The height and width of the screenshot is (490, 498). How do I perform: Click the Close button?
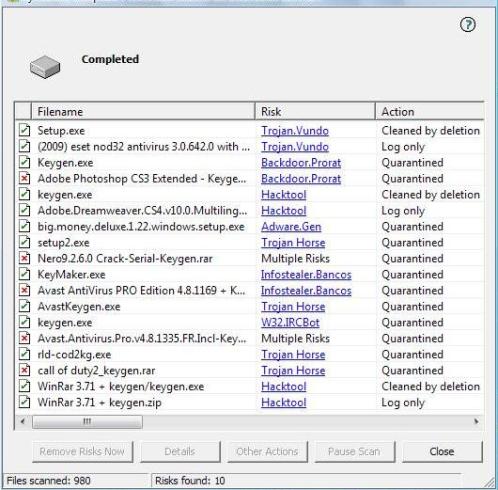tap(442, 452)
